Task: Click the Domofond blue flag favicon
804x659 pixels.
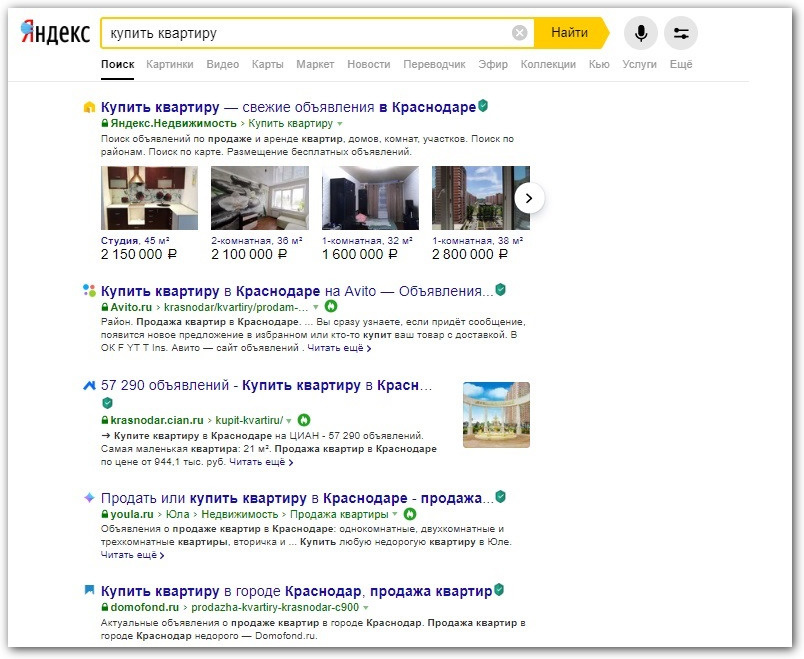Action: [89, 590]
